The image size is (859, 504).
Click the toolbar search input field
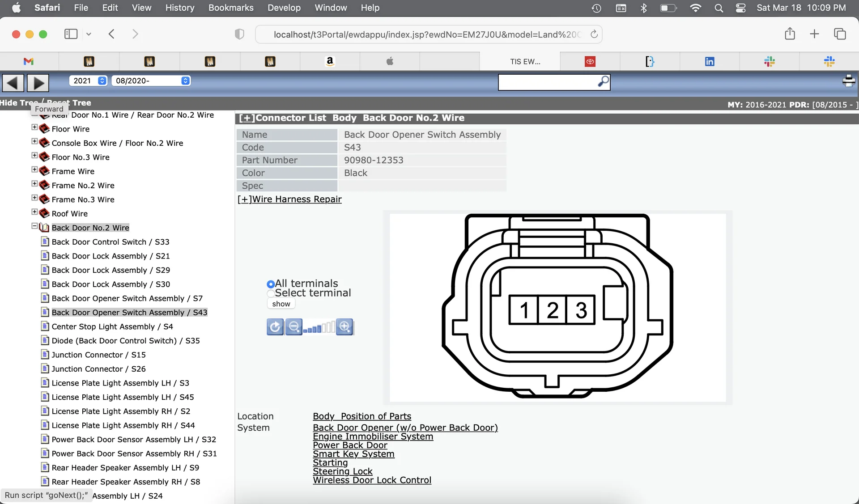(548, 82)
